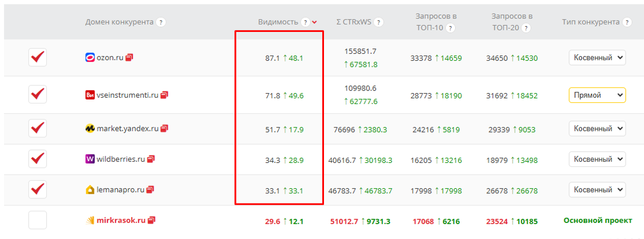Open help icon next to Домен конкурента

pos(161,22)
